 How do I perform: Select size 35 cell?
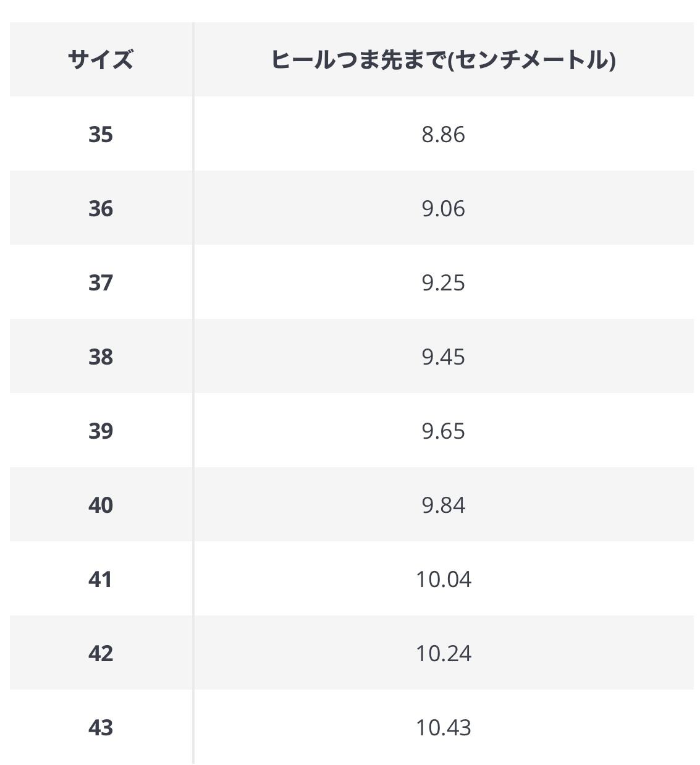101,134
